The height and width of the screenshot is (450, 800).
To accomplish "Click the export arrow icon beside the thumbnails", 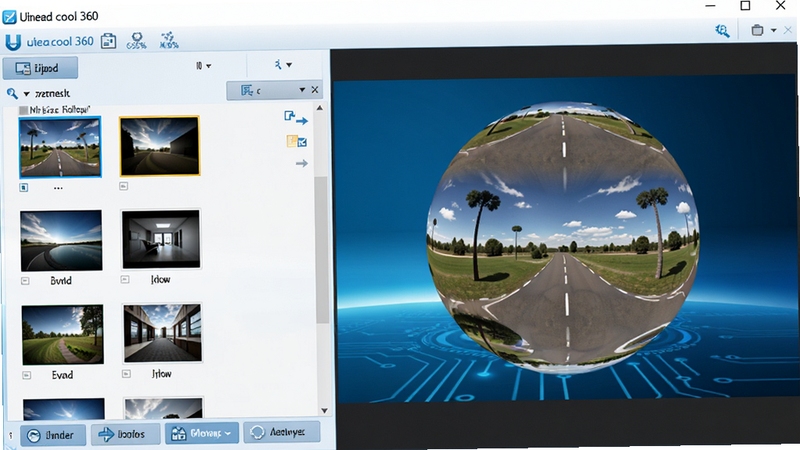I will pos(296,118).
